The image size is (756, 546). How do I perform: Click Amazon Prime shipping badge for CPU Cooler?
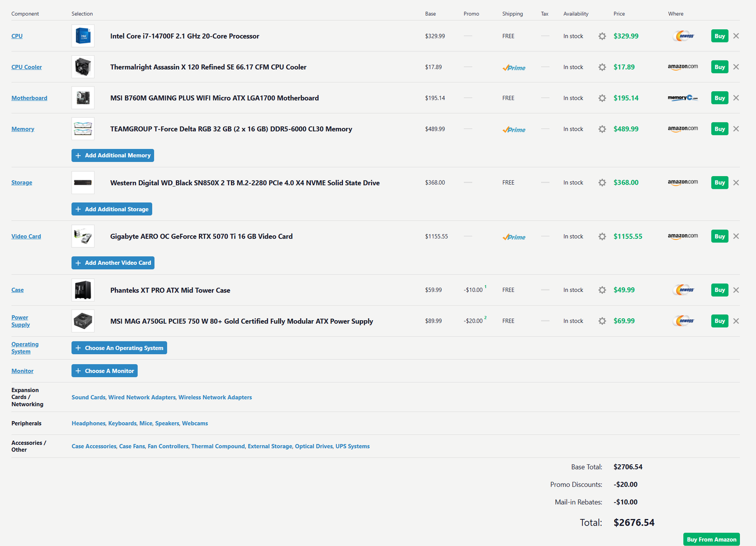514,68
